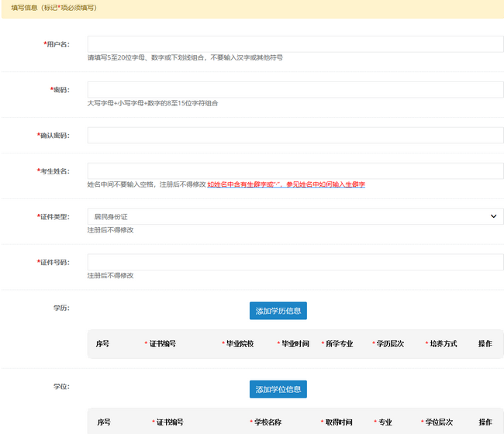
Task: Select the 学位层次 column header
Action: tap(439, 422)
